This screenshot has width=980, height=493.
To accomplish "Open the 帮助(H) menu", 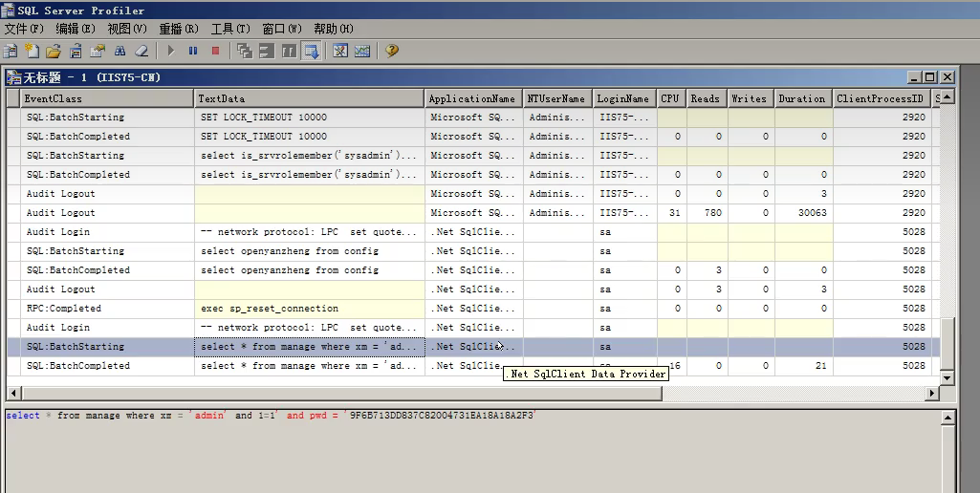I will click(x=334, y=29).
